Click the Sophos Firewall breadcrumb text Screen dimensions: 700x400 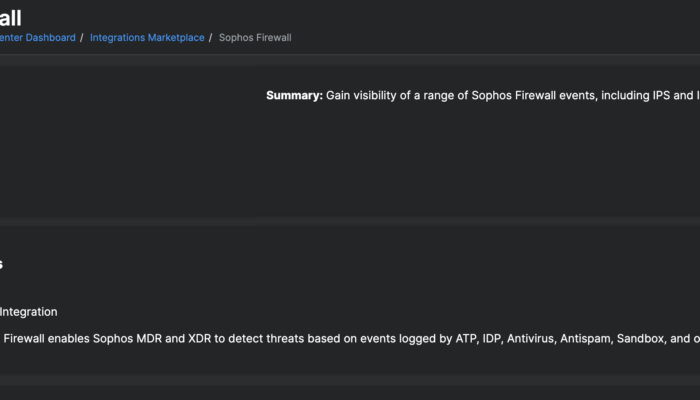255,37
